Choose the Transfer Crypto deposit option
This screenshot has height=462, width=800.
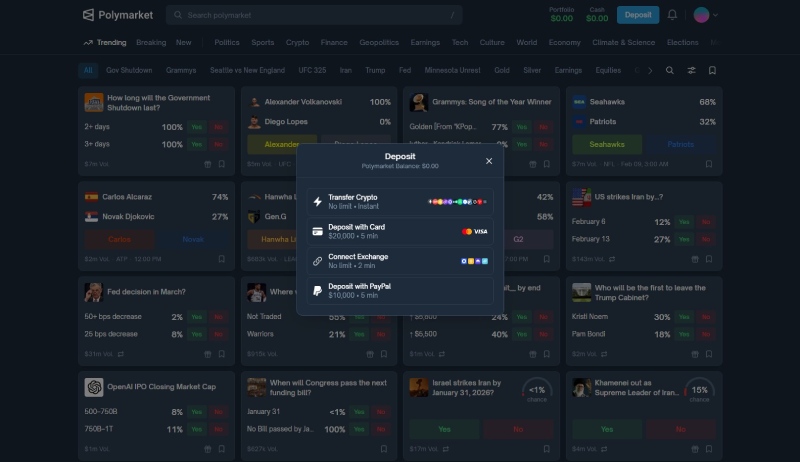coord(400,201)
